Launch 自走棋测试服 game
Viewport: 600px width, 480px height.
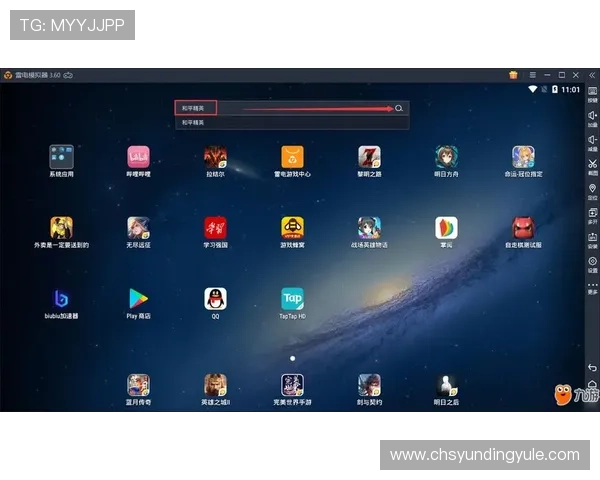tap(523, 228)
